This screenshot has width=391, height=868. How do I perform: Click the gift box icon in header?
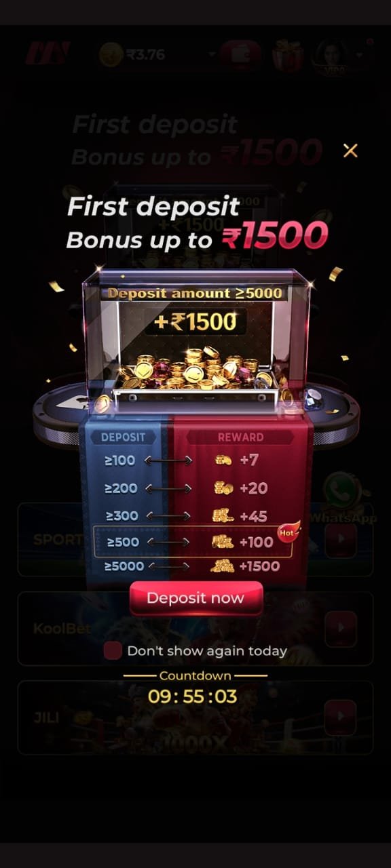[x=288, y=56]
